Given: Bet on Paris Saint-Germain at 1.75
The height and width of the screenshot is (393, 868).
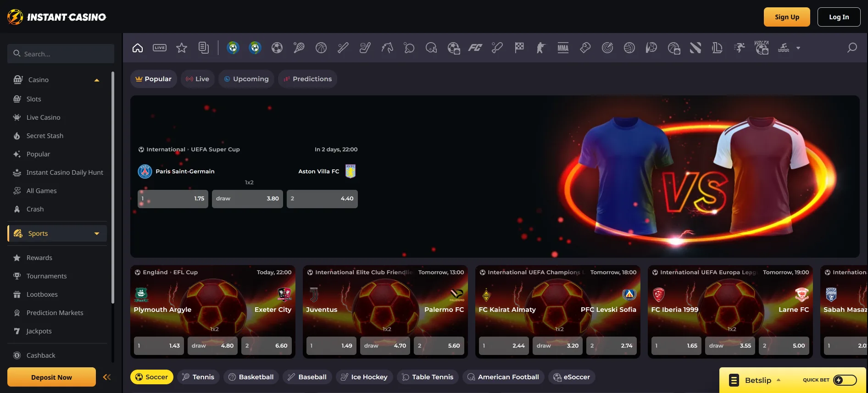Looking at the screenshot, I should 173,199.
